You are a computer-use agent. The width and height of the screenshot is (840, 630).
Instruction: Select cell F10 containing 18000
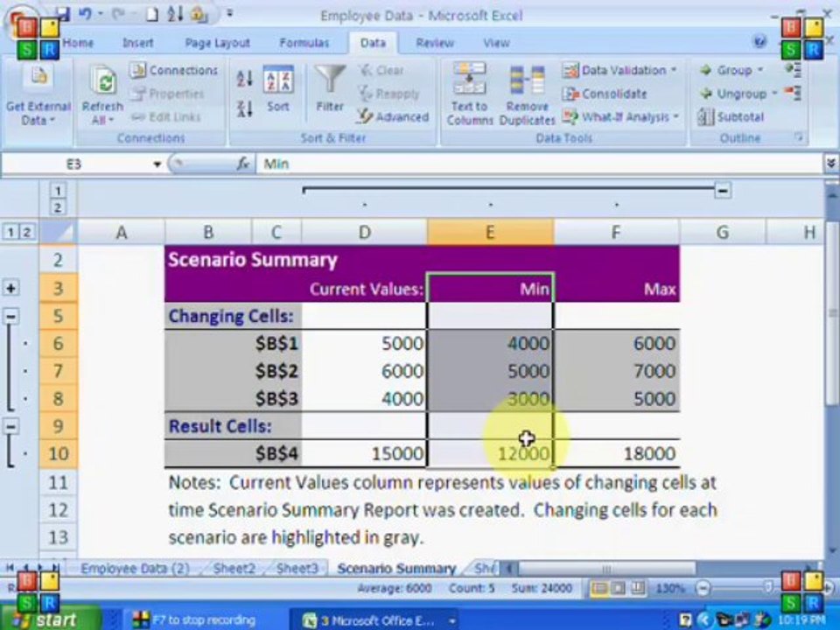(617, 454)
